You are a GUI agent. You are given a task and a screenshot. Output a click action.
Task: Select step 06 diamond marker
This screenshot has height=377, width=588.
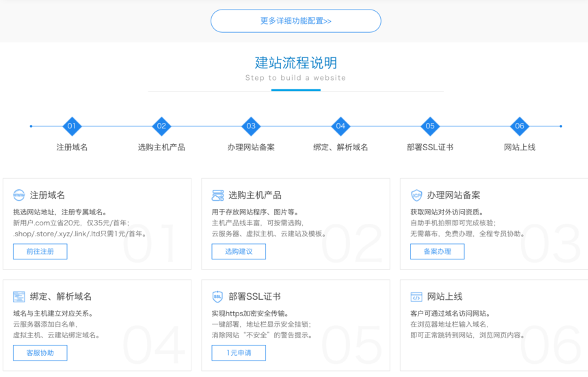point(520,126)
